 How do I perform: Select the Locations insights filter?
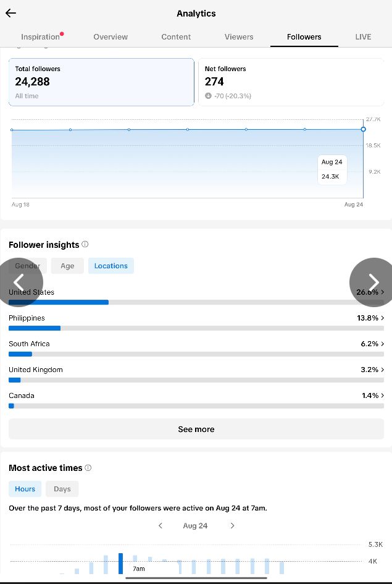coord(111,266)
